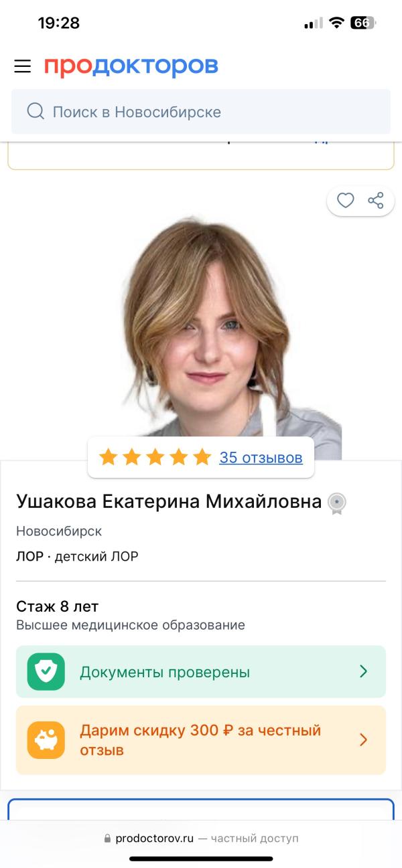This screenshot has height=868, width=402.
Task: Select the Документы проверены banner
Action: coord(201,672)
